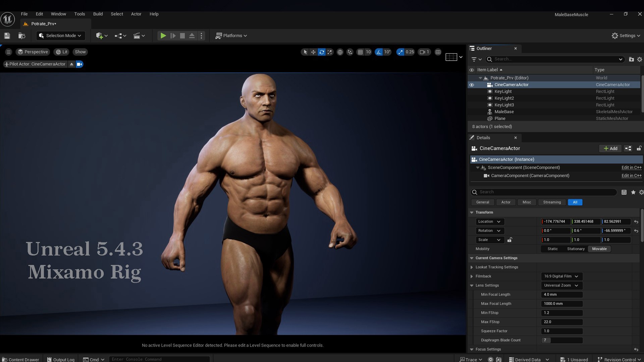Open the viewport layout grid icon
Screen dimensions: 644x362
pyautogui.click(x=438, y=52)
